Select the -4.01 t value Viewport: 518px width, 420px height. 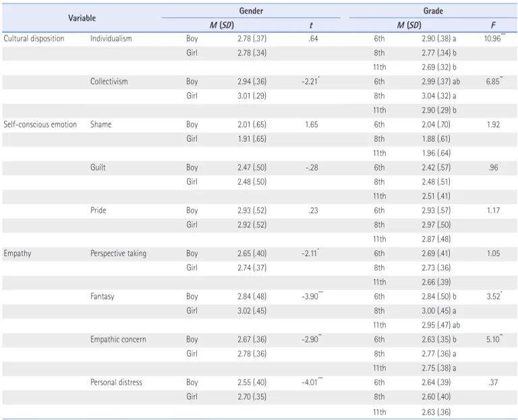(x=312, y=382)
